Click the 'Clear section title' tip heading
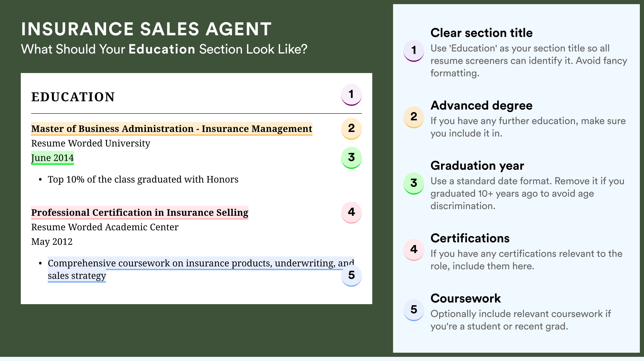Viewport: 644px width, 361px height. coord(482,33)
